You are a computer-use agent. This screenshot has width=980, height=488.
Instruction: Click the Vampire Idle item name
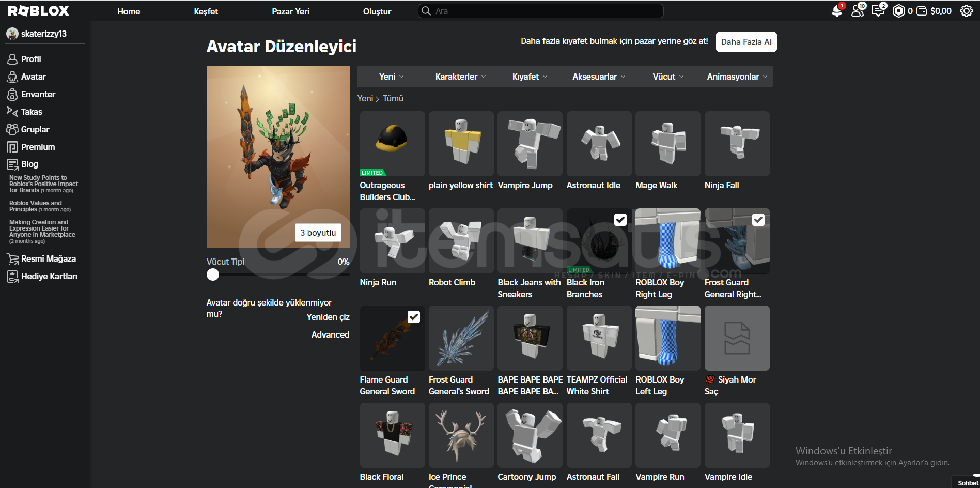click(x=728, y=477)
